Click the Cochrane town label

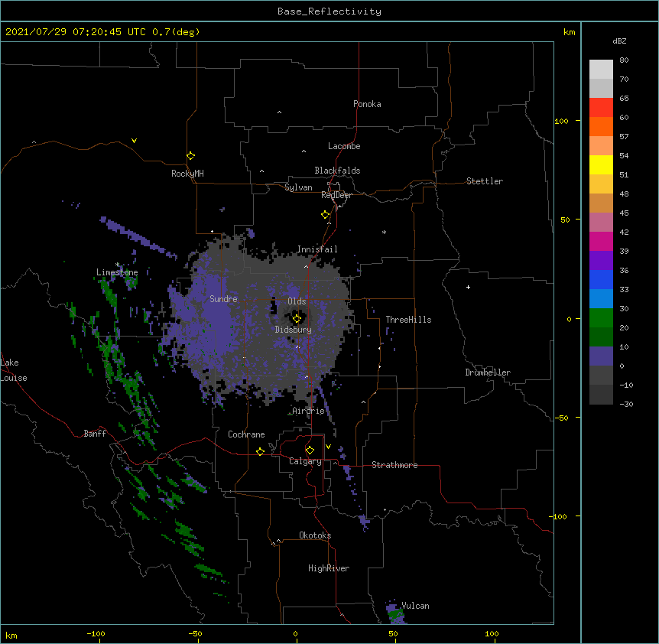(x=246, y=434)
